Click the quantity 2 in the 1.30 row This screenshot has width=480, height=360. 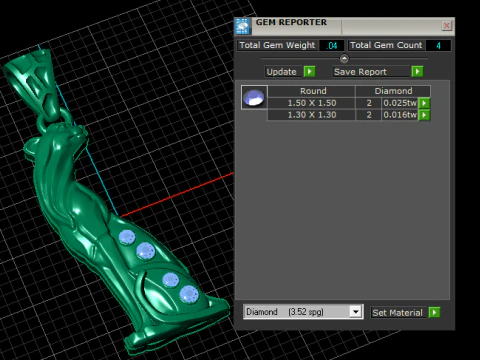click(x=369, y=115)
